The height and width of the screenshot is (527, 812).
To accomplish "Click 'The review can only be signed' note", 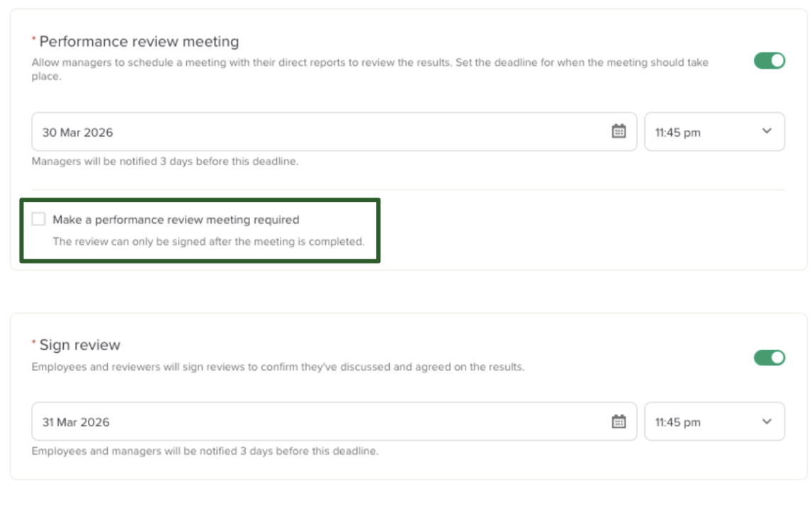I will point(208,242).
